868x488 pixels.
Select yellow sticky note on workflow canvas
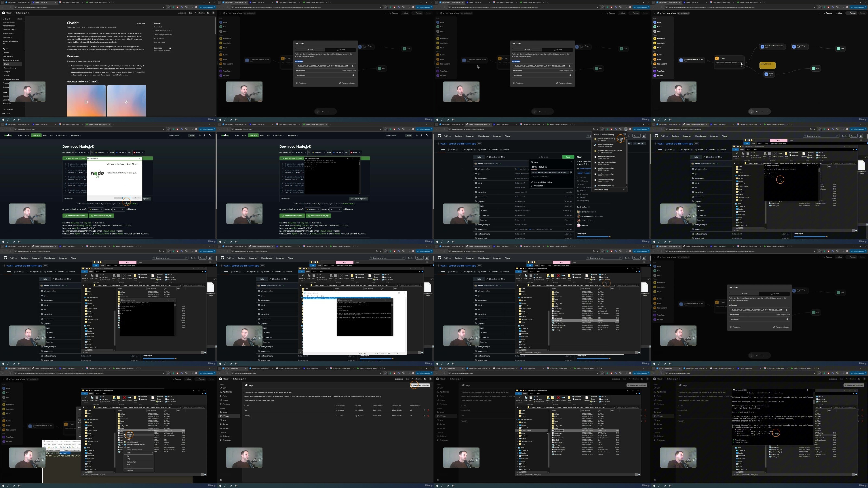(768, 65)
